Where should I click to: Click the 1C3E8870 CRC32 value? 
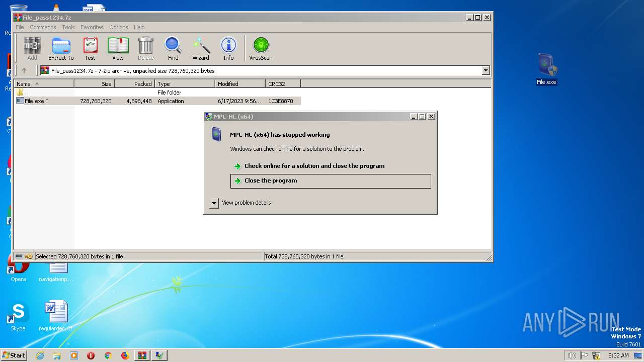click(x=281, y=101)
